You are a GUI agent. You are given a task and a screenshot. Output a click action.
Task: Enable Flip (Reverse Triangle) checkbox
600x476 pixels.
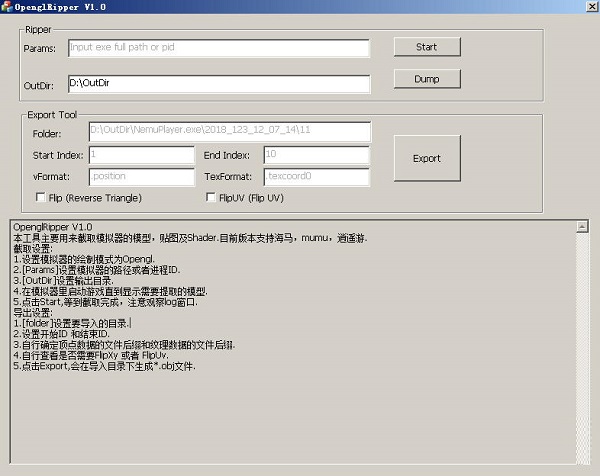(x=40, y=197)
